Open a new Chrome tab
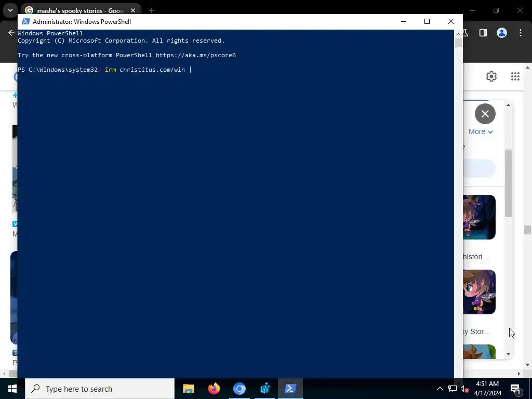532x399 pixels. [x=152, y=10]
